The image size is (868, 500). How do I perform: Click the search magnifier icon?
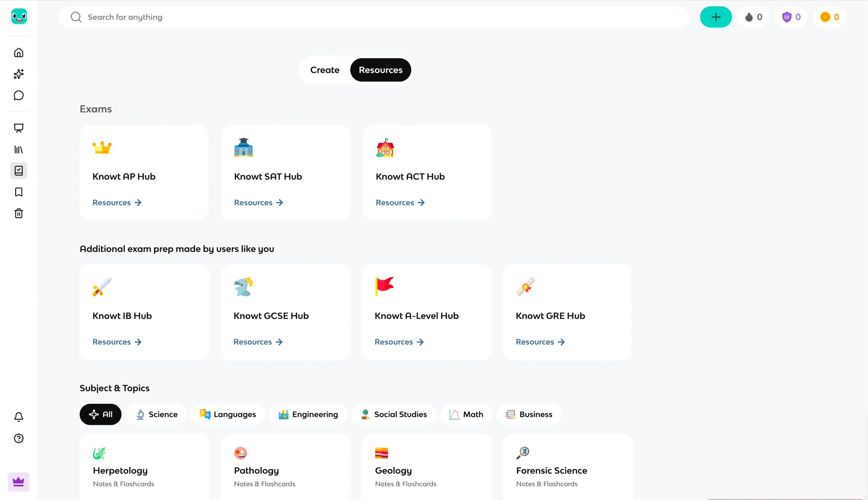(76, 17)
